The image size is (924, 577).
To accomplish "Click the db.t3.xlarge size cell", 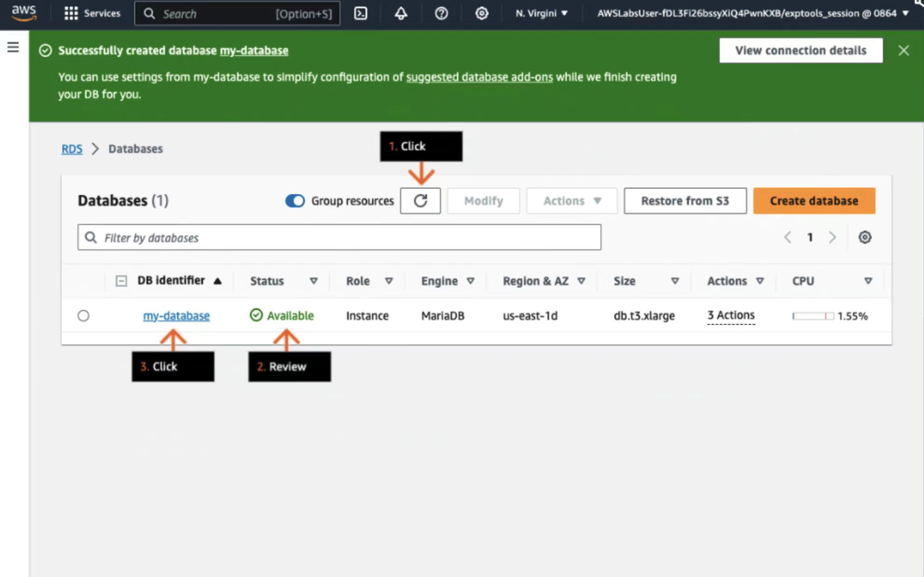I will point(644,316).
